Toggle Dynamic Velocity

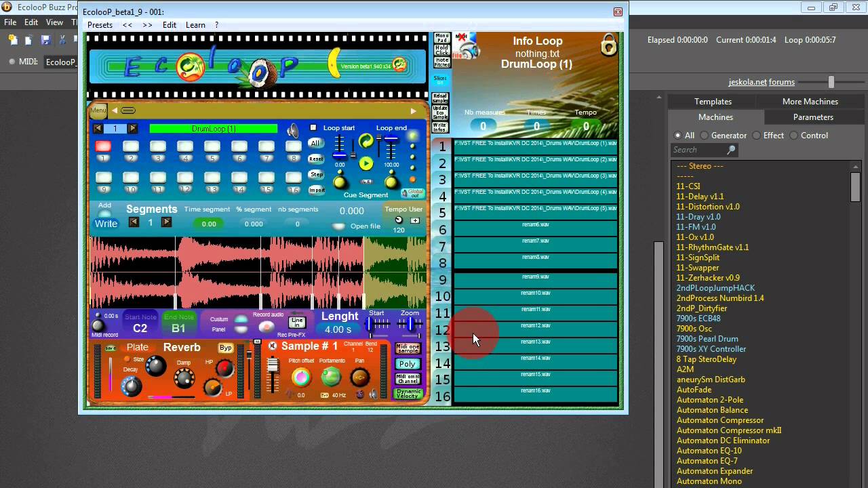coord(408,394)
